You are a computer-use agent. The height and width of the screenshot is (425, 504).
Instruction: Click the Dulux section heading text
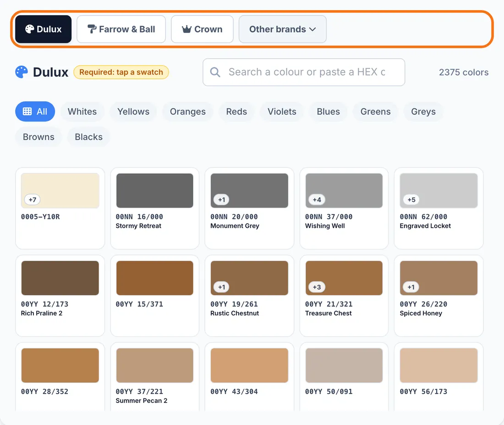pos(50,72)
